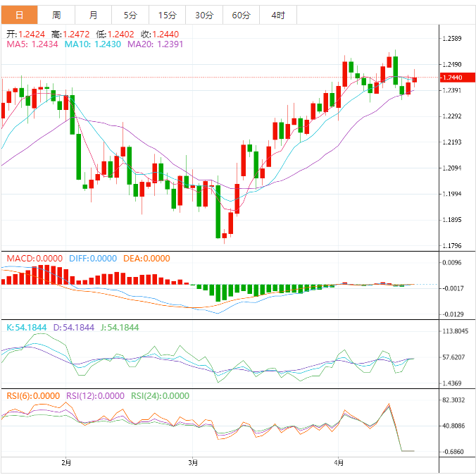Screen dimensions: 476x475
Task: Click the MACD indicator label
Action: click(34, 259)
